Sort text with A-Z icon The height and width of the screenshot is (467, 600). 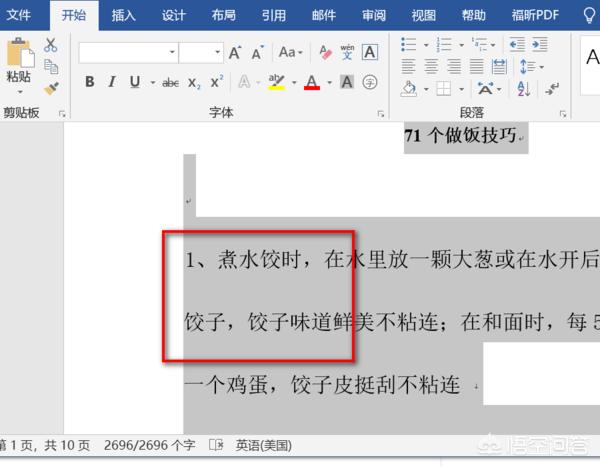coord(523,89)
